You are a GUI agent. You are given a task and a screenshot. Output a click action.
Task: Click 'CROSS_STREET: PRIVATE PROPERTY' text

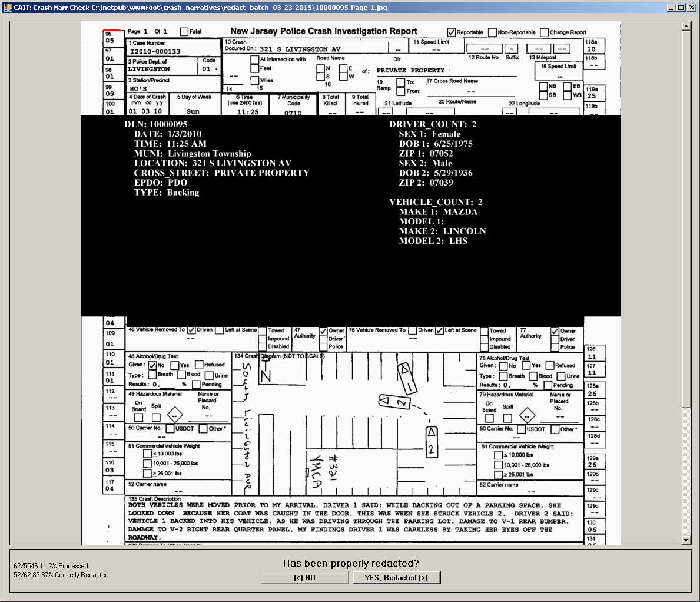click(221, 173)
